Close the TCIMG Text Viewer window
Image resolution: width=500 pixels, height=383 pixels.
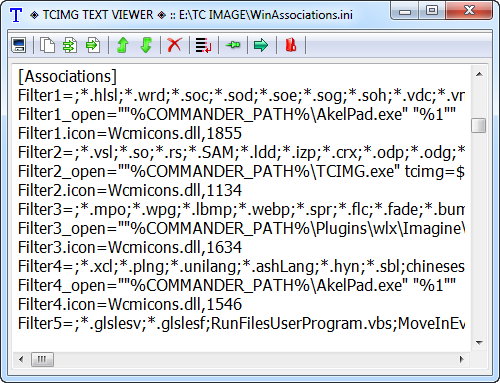point(469,11)
